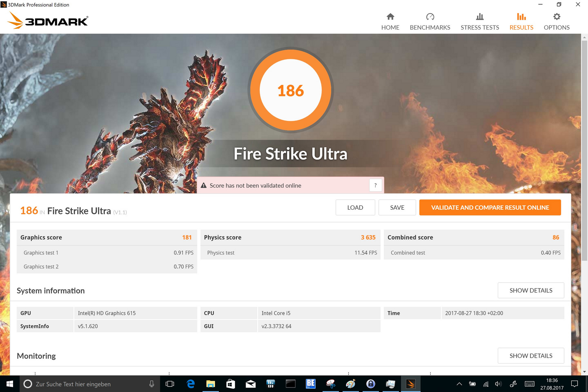Click the Graphics score value 181
The image size is (588, 392).
187,237
